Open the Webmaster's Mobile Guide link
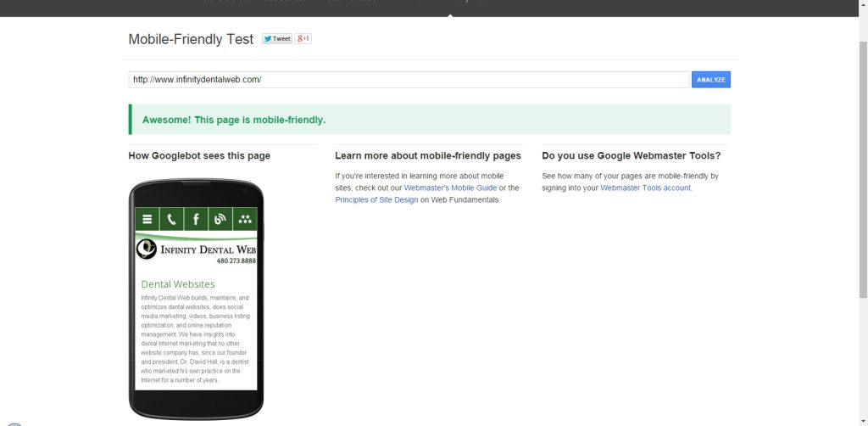Screen dimensions: 868x426 [x=450, y=188]
